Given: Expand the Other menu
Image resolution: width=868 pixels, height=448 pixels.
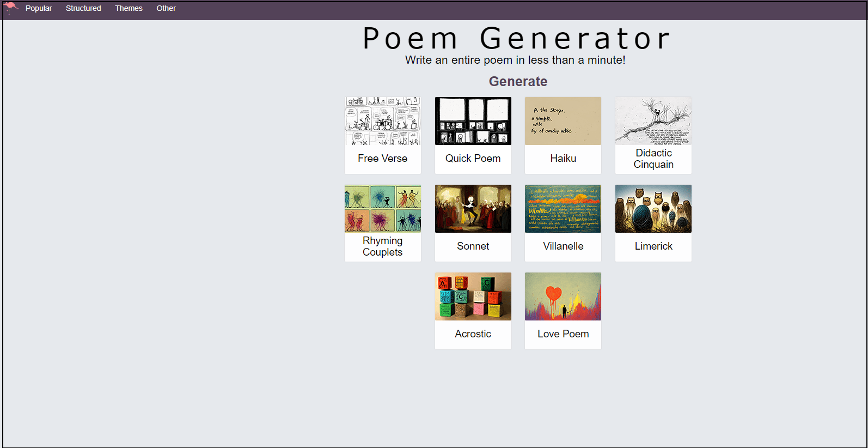Looking at the screenshot, I should click(x=166, y=8).
